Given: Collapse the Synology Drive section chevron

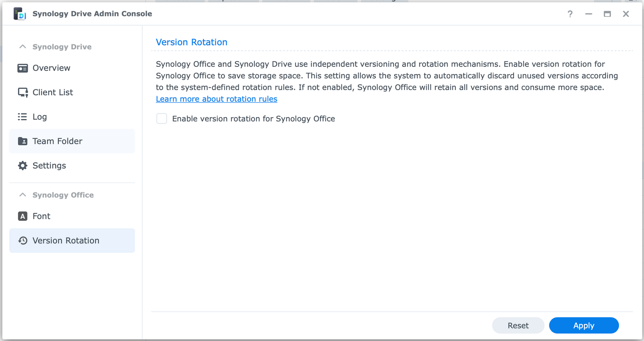Looking at the screenshot, I should (23, 47).
